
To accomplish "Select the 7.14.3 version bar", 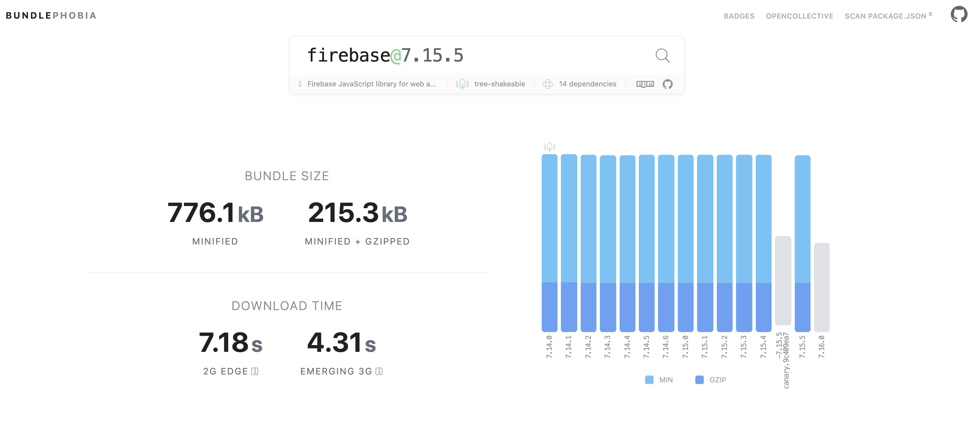I will click(x=607, y=243).
